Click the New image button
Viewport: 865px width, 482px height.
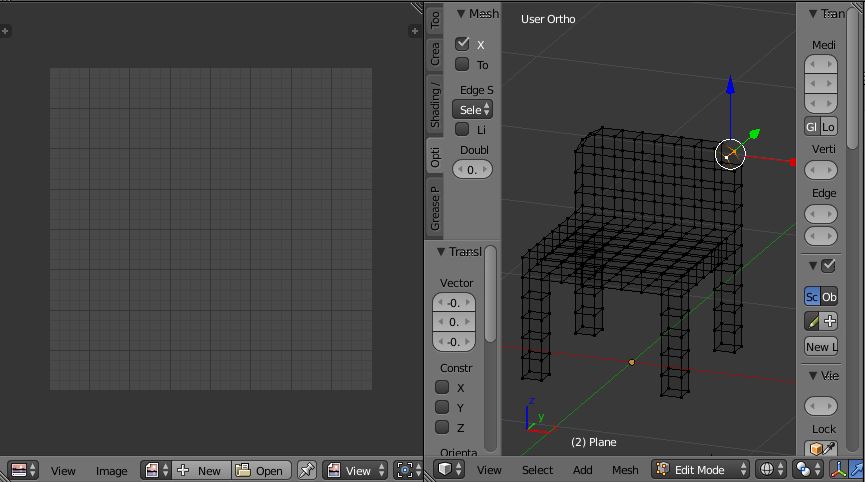[201, 470]
